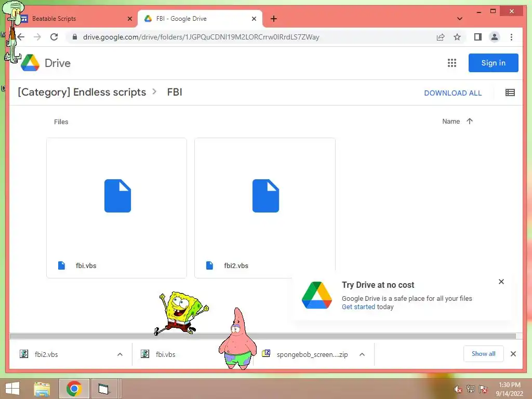Click the Files section label
This screenshot has width=532, height=399.
[x=61, y=122]
